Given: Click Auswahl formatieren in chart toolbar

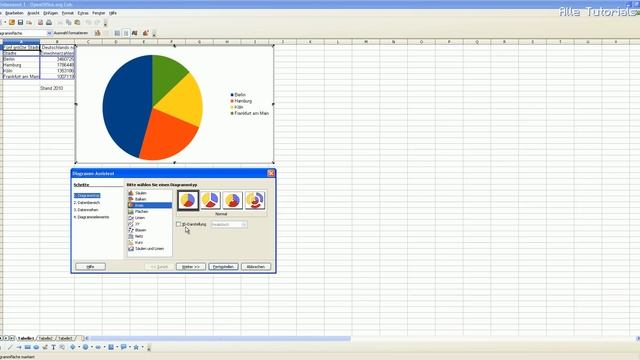Looking at the screenshot, I should tap(71, 33).
